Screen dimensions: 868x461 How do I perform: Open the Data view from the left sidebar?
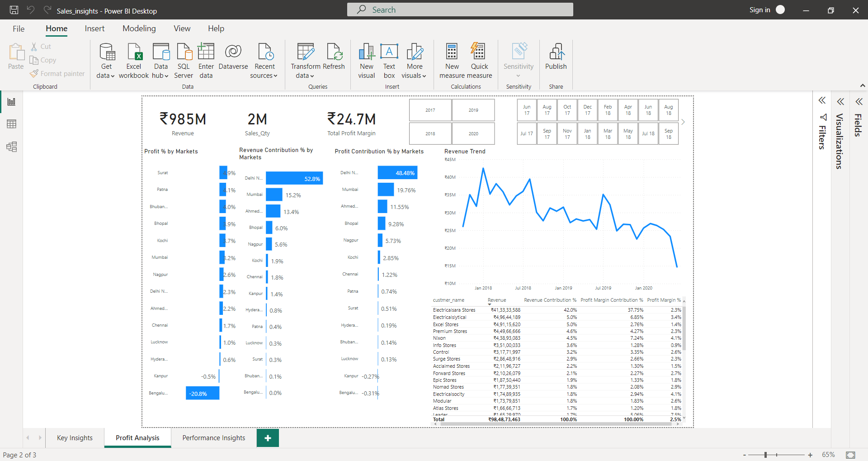click(x=11, y=124)
